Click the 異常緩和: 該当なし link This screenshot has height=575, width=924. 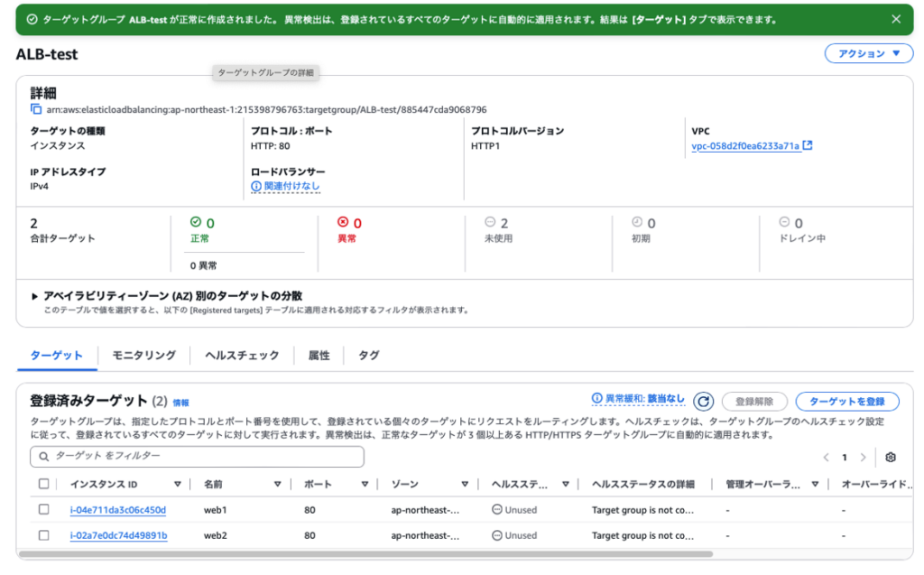[645, 399]
